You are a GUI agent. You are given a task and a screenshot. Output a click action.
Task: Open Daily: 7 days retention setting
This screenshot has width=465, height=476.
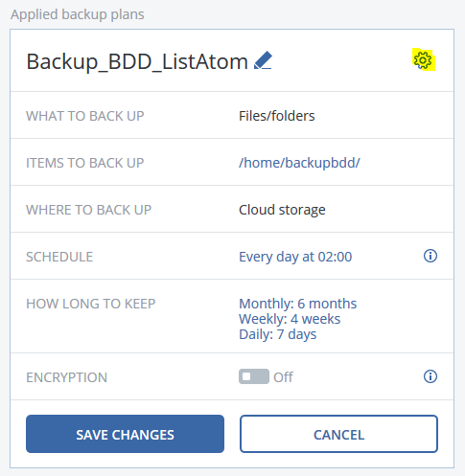point(277,334)
